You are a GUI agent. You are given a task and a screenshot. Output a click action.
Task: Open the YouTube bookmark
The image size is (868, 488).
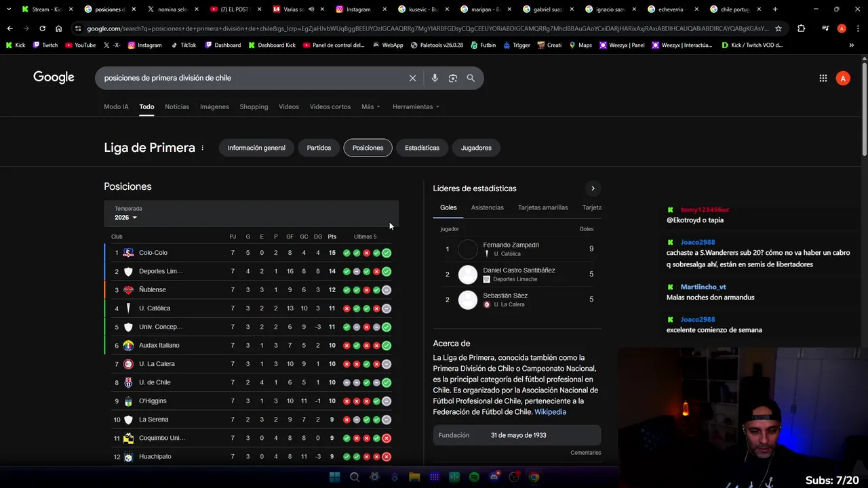coord(80,45)
